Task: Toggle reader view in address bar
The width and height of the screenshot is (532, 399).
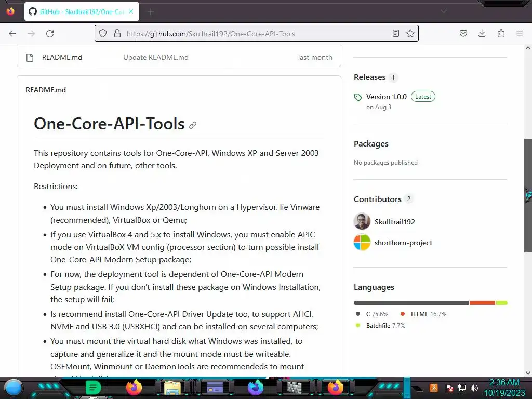Action: tap(395, 34)
